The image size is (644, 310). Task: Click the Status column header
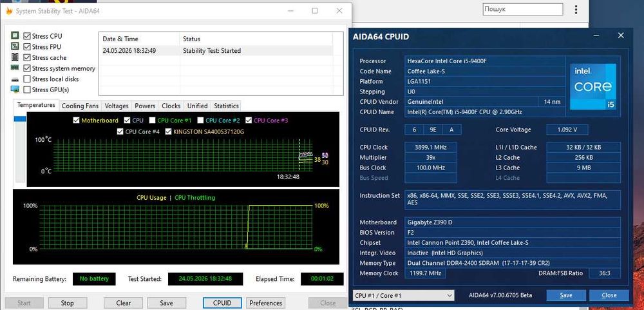click(x=256, y=39)
